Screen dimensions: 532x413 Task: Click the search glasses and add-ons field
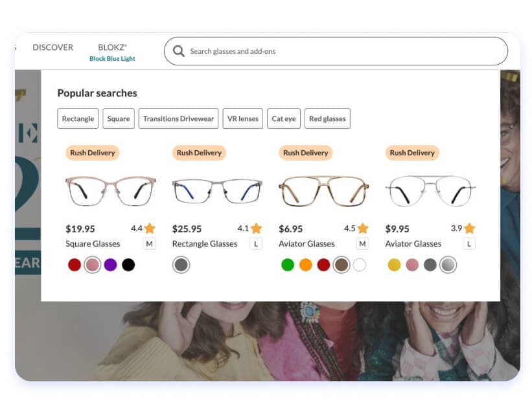tap(343, 51)
